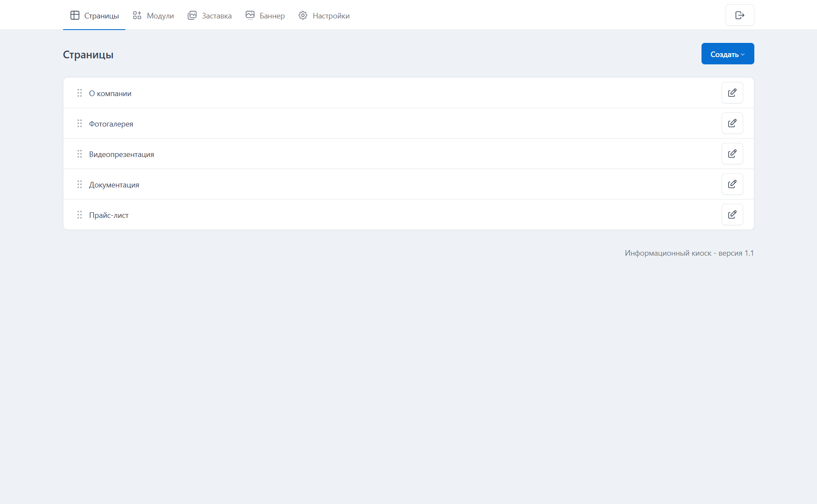Select the Страницы tab

tap(94, 16)
